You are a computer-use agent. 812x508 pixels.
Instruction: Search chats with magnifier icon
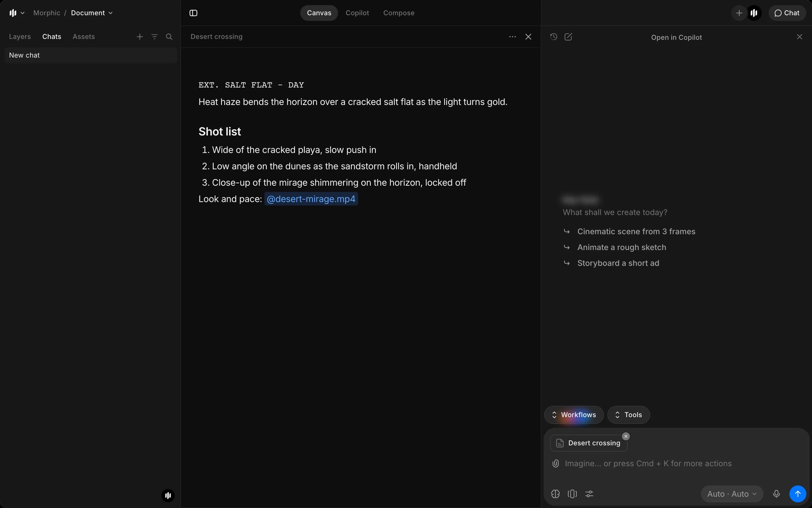[169, 37]
